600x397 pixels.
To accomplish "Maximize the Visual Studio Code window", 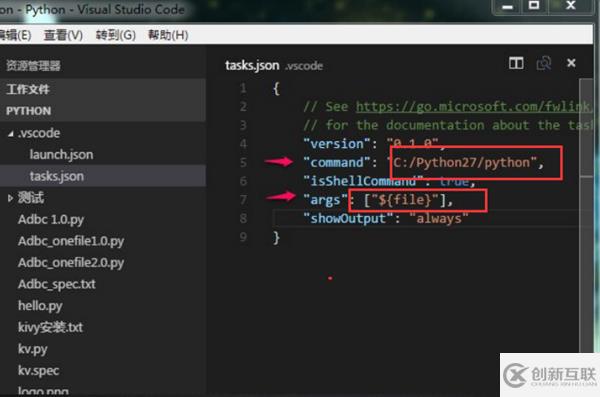I will [x=533, y=5].
